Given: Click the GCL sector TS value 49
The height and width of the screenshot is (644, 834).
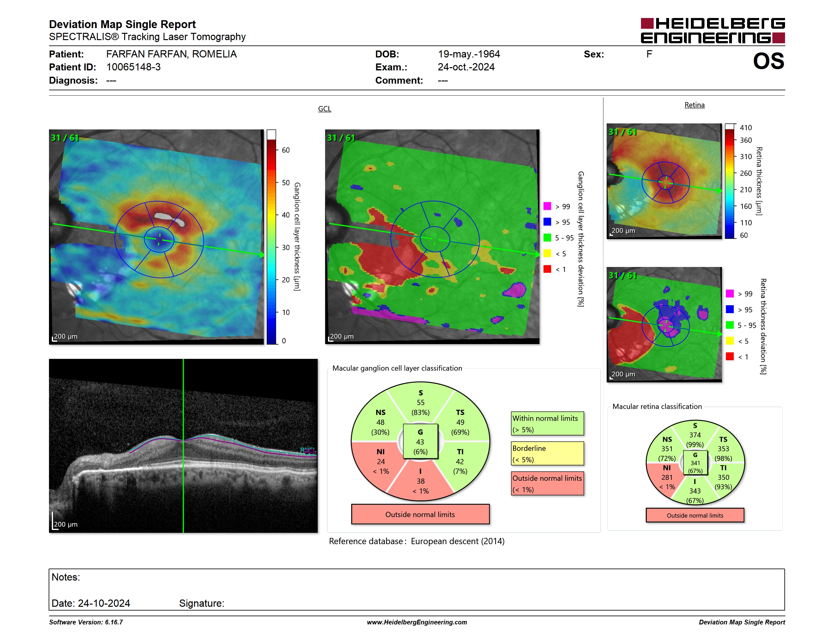Looking at the screenshot, I should point(460,422).
